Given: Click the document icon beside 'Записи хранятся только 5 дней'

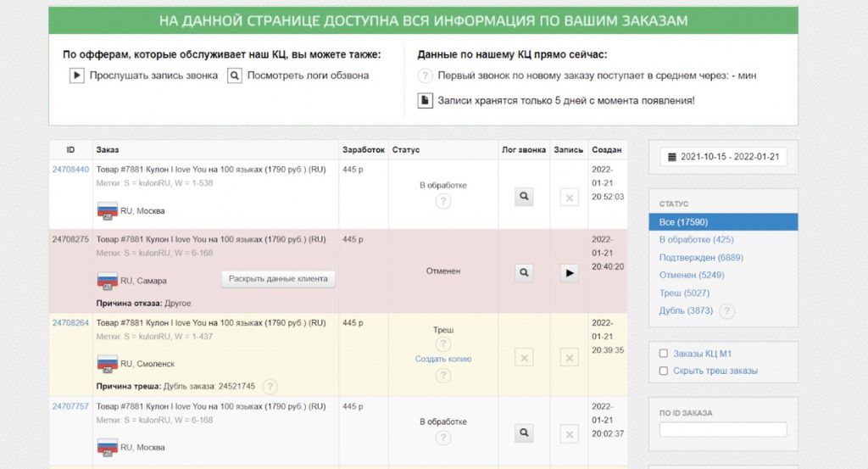Looking at the screenshot, I should [x=425, y=100].
